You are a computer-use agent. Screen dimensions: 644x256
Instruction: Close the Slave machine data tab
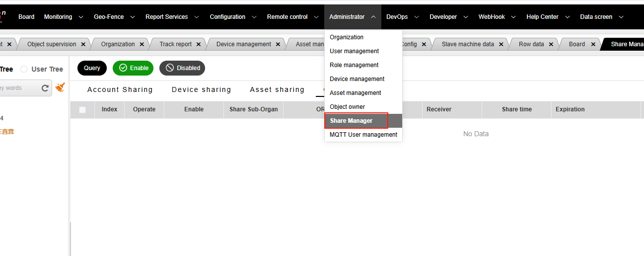pos(501,44)
